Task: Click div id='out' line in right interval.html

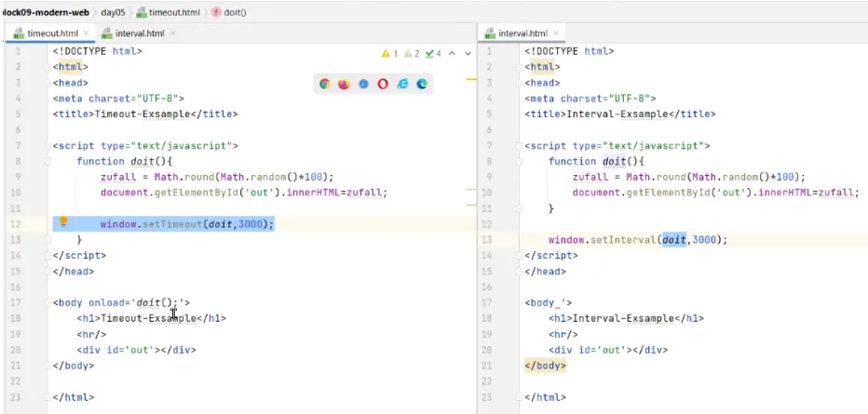Action: coord(608,350)
